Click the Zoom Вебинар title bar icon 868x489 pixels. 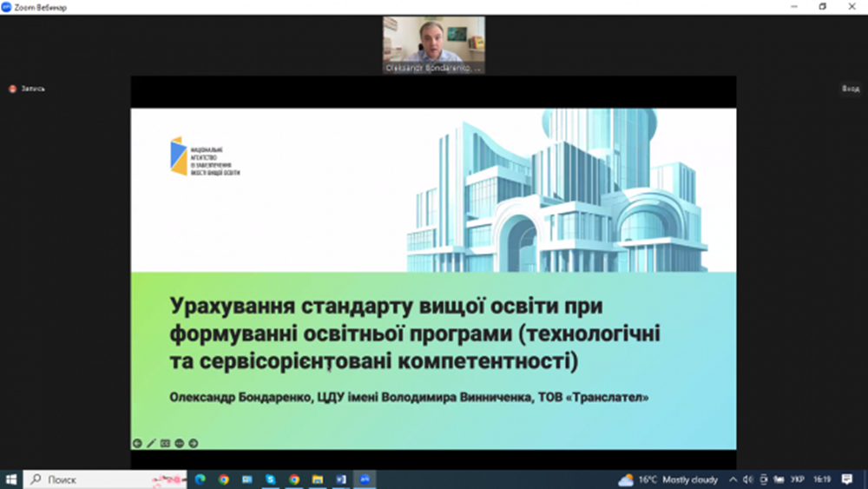[6, 7]
